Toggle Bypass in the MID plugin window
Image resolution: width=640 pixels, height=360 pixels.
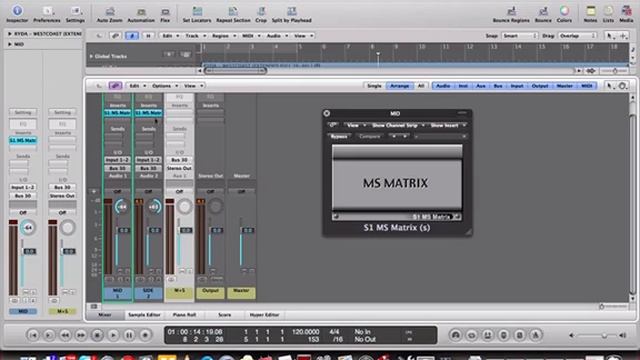pos(339,136)
